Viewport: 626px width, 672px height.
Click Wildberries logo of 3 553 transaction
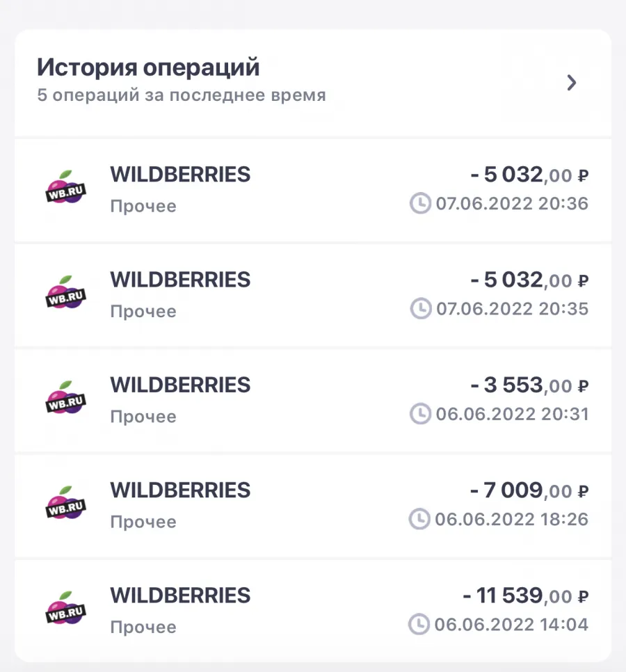click(65, 397)
